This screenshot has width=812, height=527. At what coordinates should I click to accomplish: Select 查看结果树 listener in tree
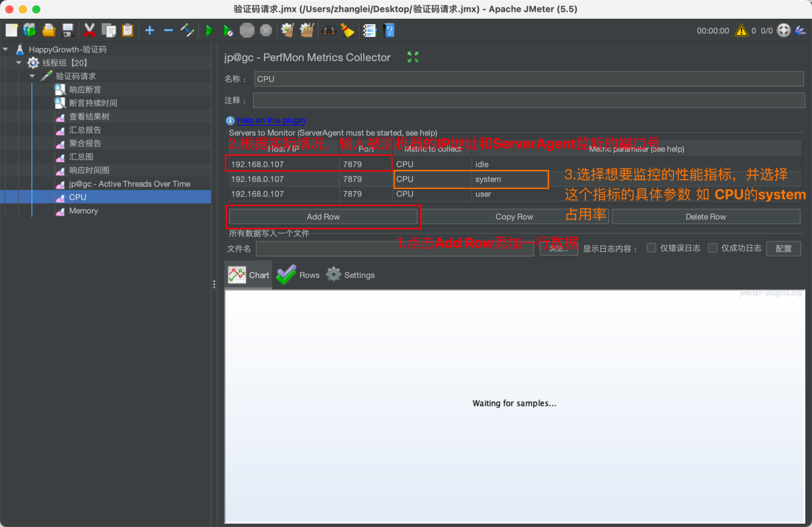[89, 116]
